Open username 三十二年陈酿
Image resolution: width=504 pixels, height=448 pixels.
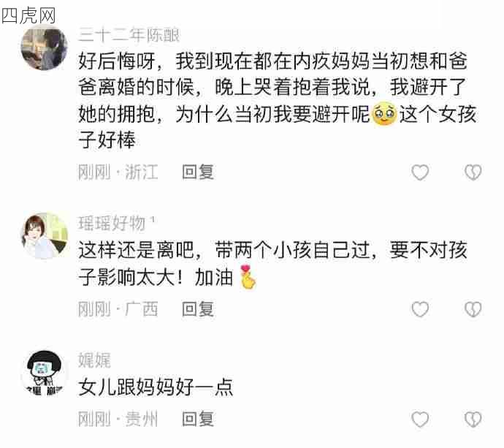pyautogui.click(x=129, y=35)
